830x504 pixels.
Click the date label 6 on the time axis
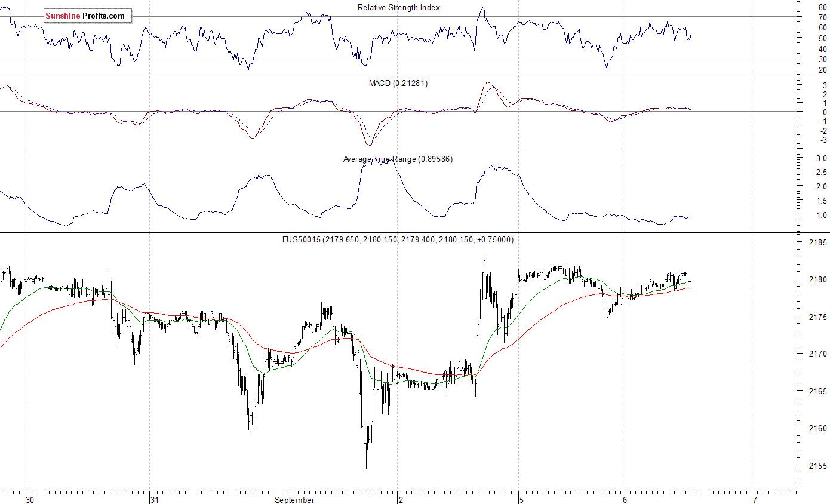pos(625,500)
